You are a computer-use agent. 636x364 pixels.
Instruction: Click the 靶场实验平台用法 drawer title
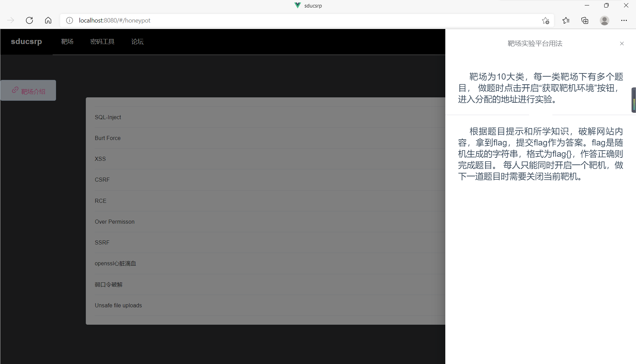click(535, 43)
